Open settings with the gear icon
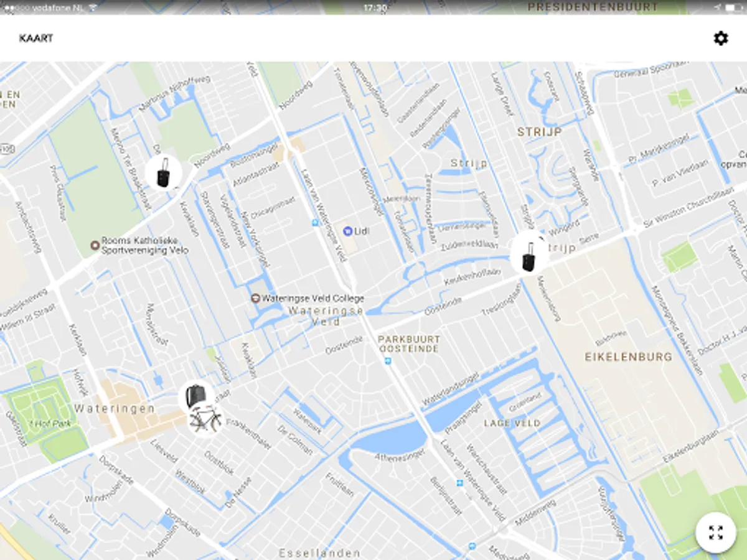This screenshot has width=747, height=560. tap(720, 39)
